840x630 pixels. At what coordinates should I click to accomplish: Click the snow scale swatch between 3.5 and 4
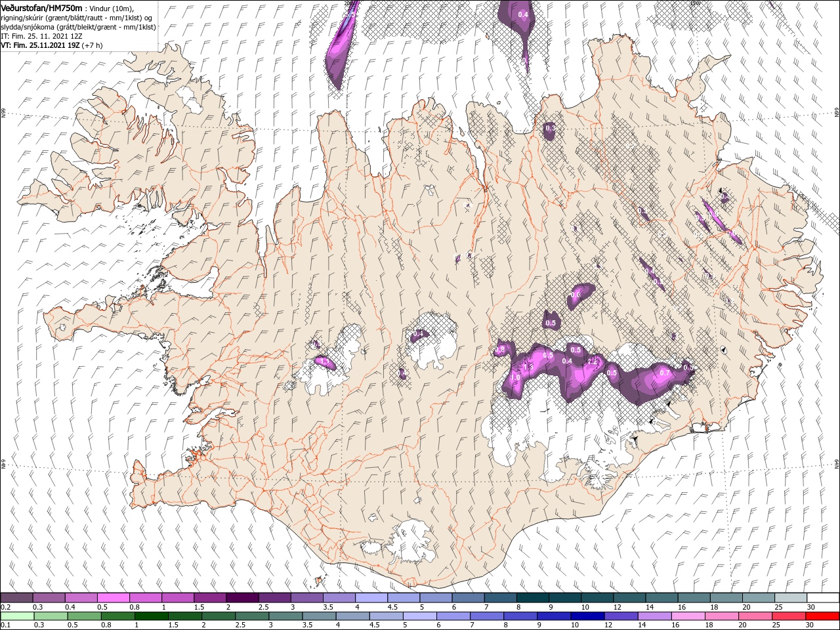click(339, 598)
